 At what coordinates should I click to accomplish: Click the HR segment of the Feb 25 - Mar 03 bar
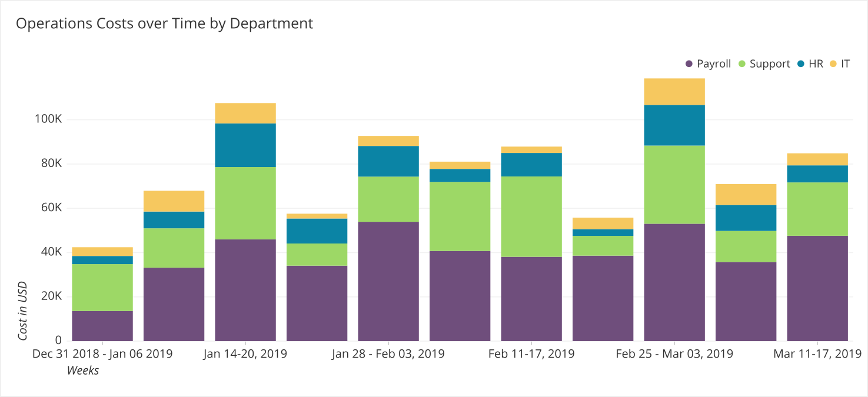[674, 125]
